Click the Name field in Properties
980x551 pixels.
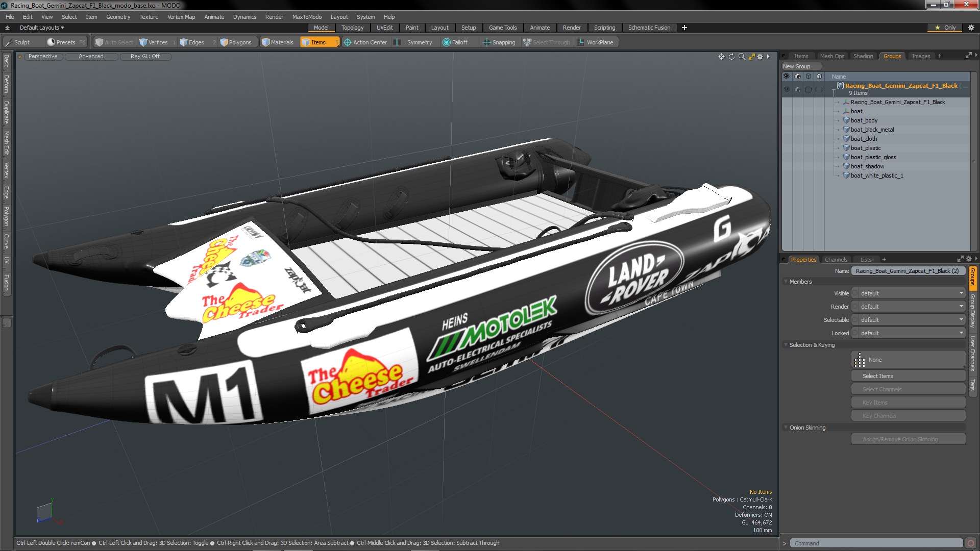909,271
